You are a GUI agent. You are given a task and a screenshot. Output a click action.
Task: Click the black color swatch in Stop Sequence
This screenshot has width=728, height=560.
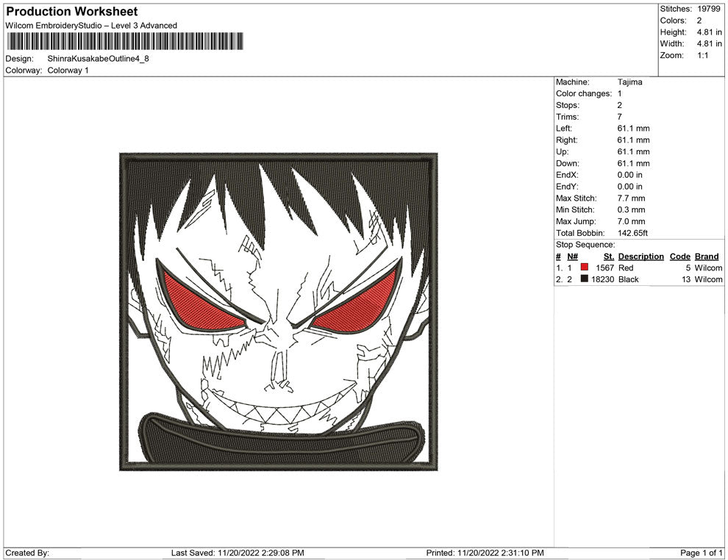pos(585,279)
